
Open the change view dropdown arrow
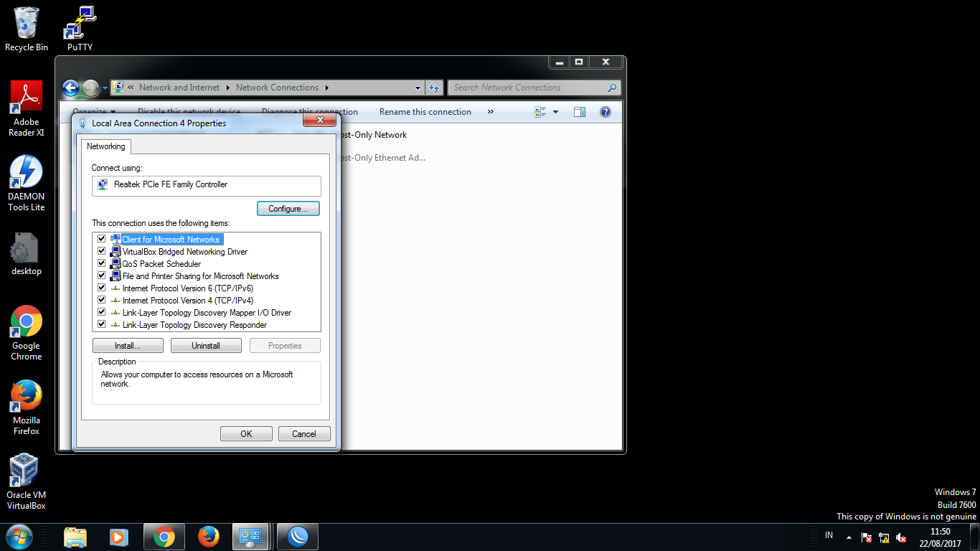pyautogui.click(x=555, y=111)
